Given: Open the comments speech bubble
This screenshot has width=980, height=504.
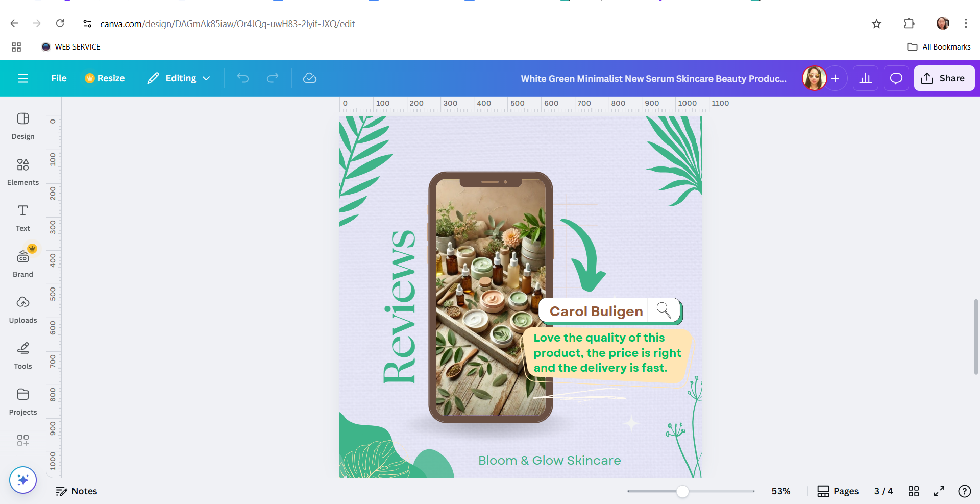Looking at the screenshot, I should [x=896, y=78].
